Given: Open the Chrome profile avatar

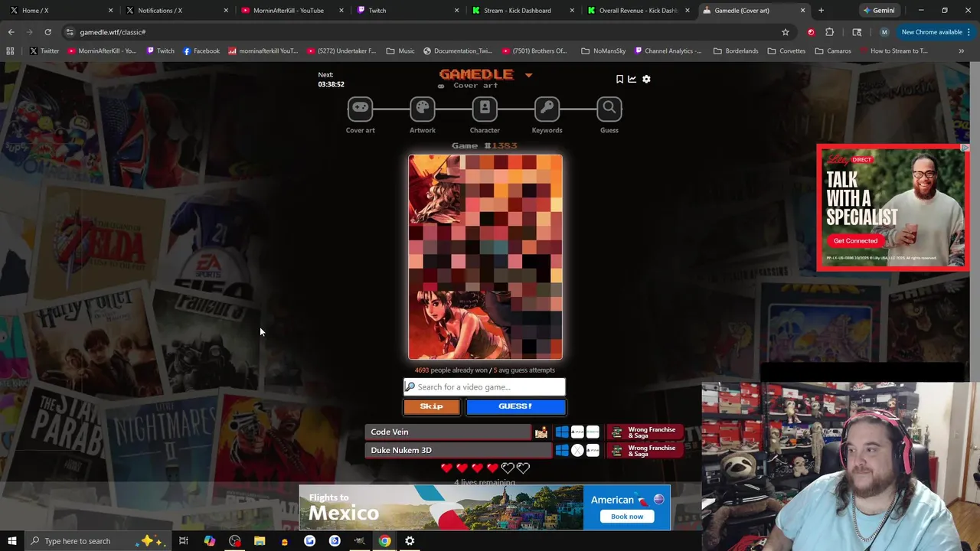Looking at the screenshot, I should pyautogui.click(x=884, y=32).
